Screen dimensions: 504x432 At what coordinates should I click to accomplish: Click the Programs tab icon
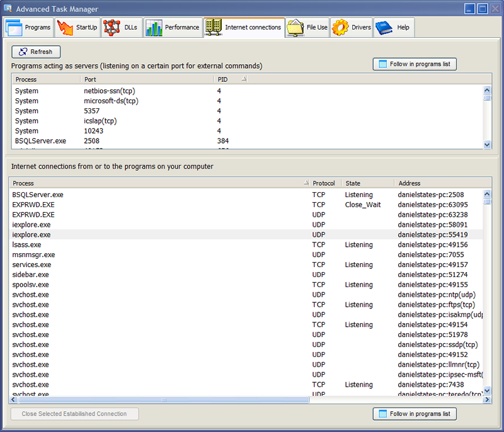tap(13, 28)
